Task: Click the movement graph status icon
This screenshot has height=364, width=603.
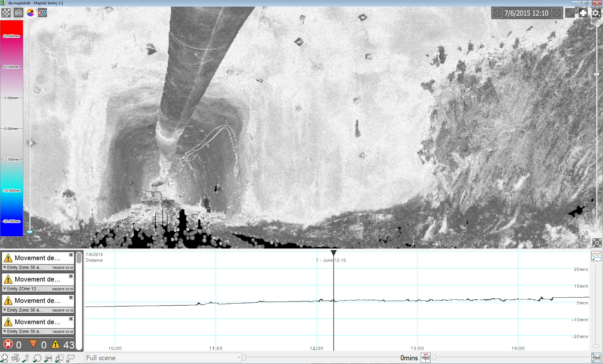Action: pyautogui.click(x=48, y=358)
